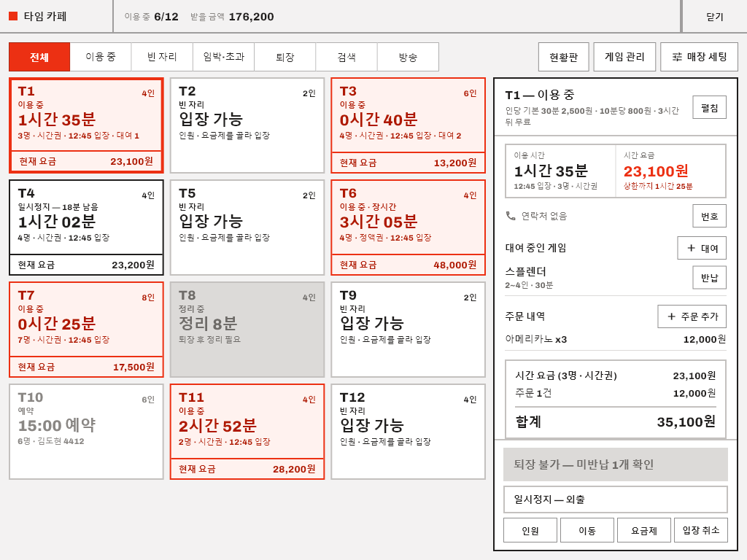Select table card T3 in use
This screenshot has height=560, width=747.
tap(409, 125)
